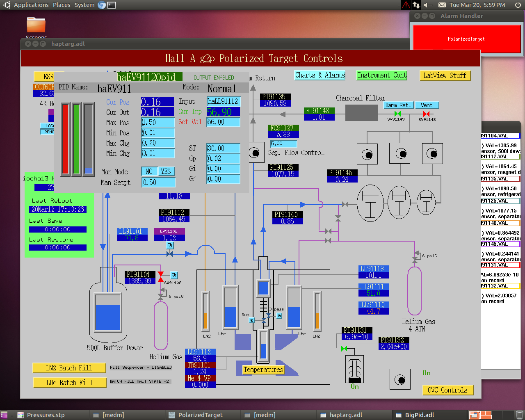Click LL91113 readout value 101.1
Screen dimensions: 525x420
pyautogui.click(x=374, y=275)
